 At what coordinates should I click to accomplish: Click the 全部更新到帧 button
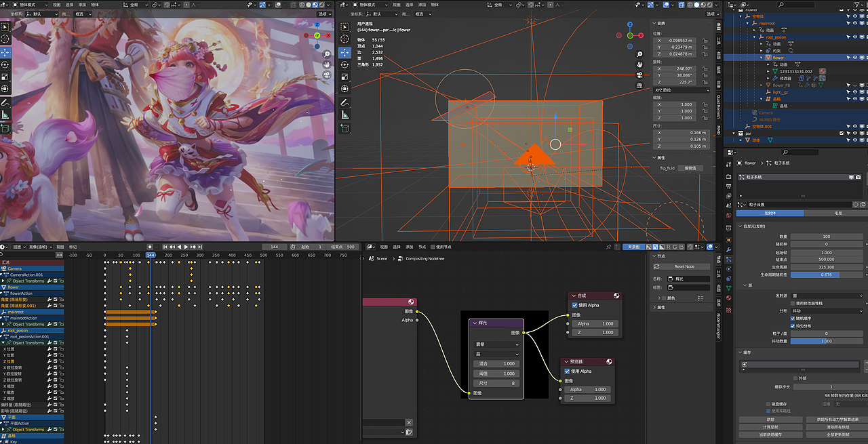tap(837, 435)
